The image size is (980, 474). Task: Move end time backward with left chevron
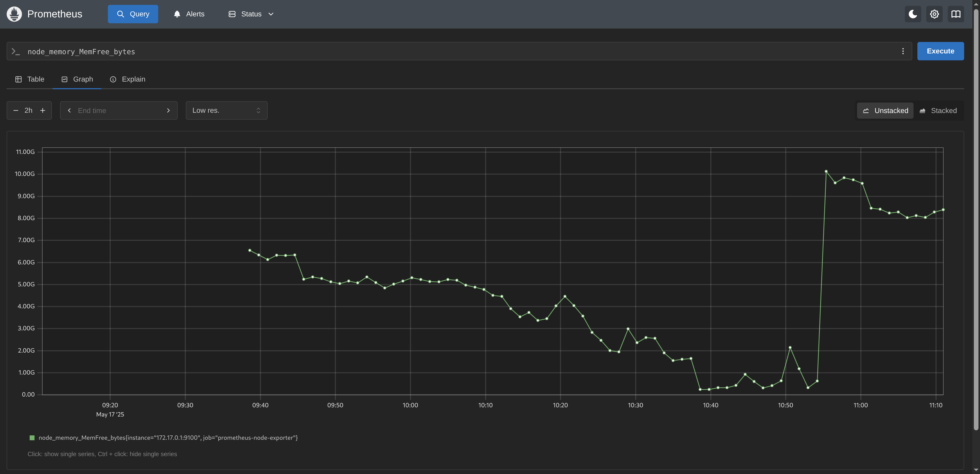point(69,110)
